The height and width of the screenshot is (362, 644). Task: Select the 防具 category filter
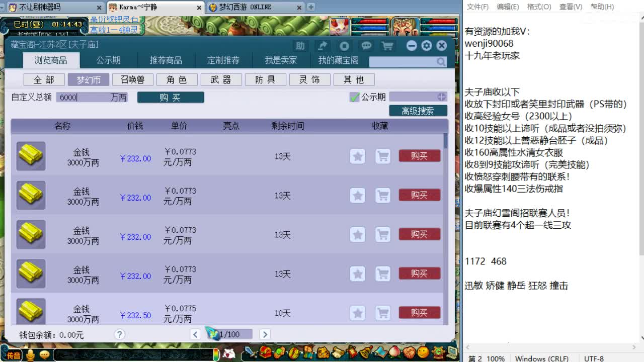pos(266,79)
